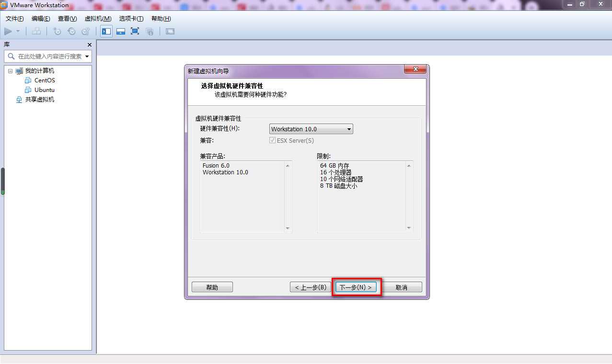Click the revert to snapshot icon

click(x=71, y=31)
